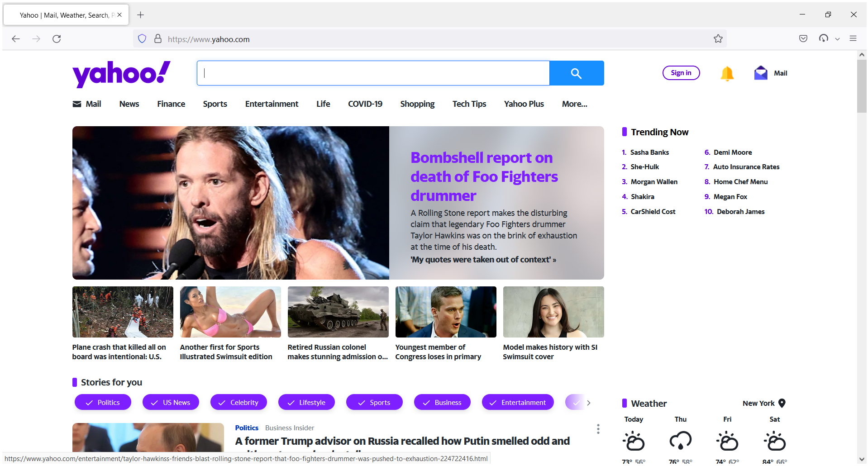Toggle the Politics story filter
This screenshot has width=868, height=466.
pos(102,402)
